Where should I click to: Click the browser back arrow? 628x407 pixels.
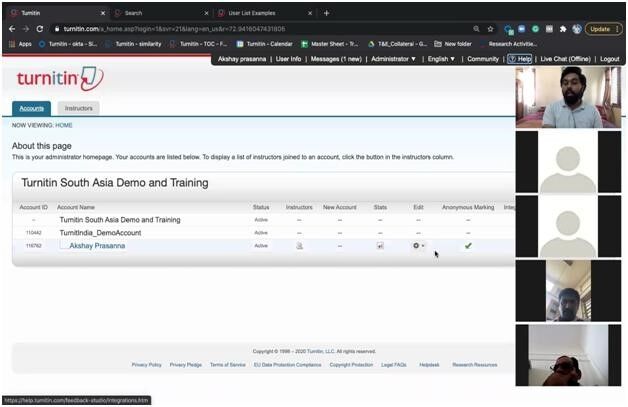pos(10,29)
